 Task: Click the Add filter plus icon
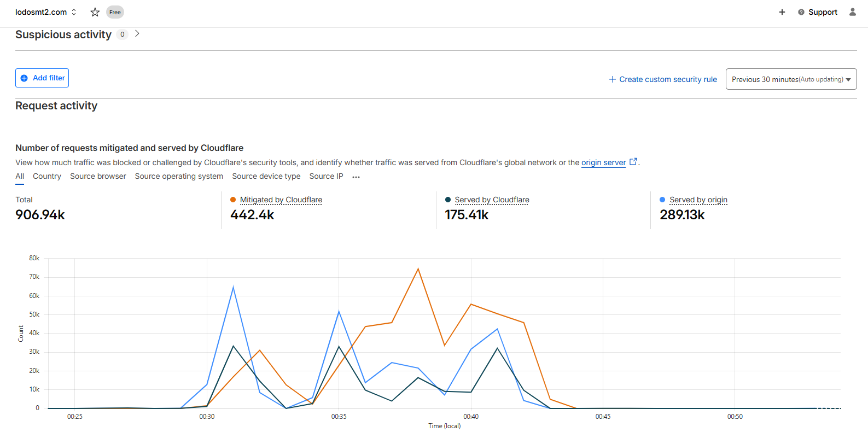(x=24, y=78)
